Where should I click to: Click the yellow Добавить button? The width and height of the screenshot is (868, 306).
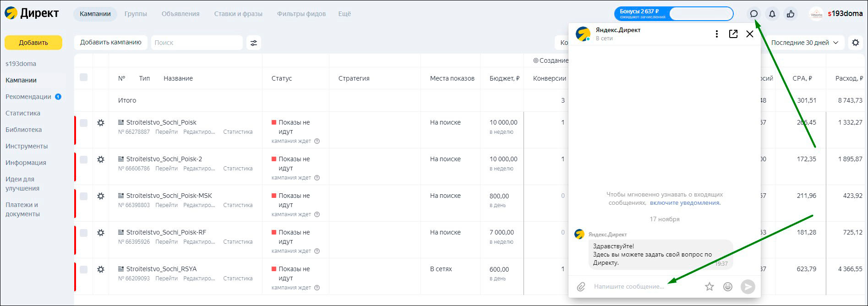tap(33, 43)
